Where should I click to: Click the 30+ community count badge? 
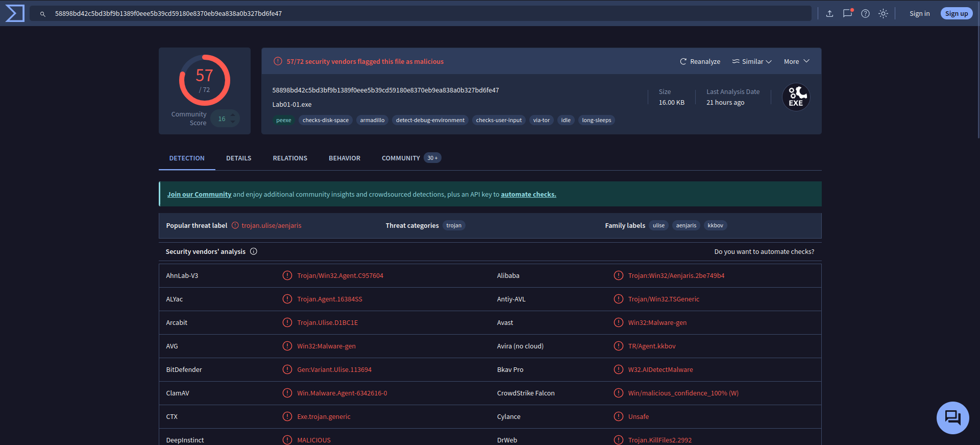[432, 158]
